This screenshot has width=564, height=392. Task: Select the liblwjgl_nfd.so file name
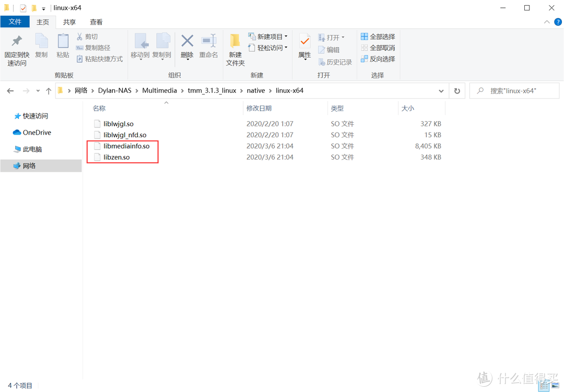point(125,135)
